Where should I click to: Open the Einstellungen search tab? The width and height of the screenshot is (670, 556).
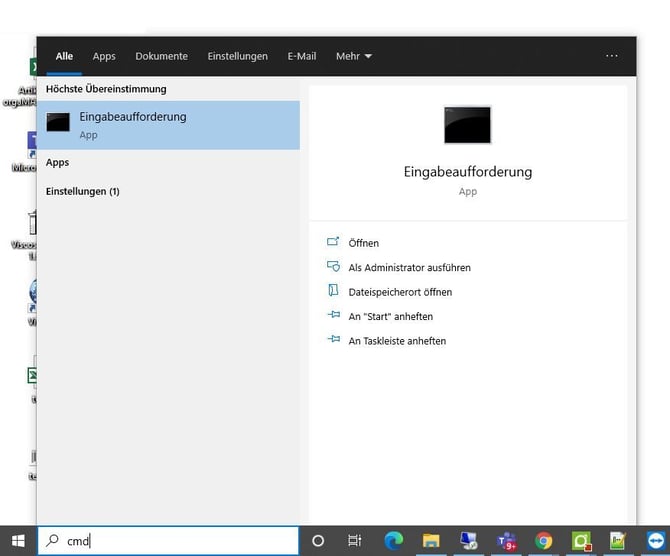coord(237,57)
